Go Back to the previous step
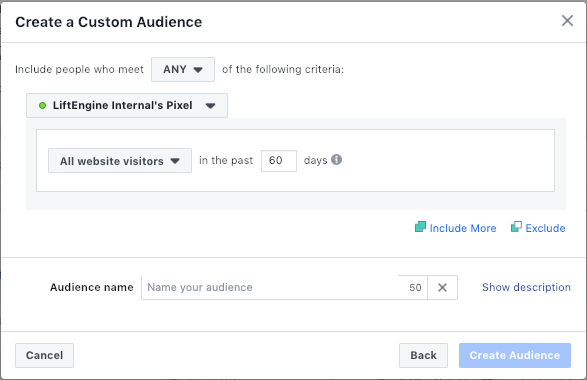 (x=423, y=355)
